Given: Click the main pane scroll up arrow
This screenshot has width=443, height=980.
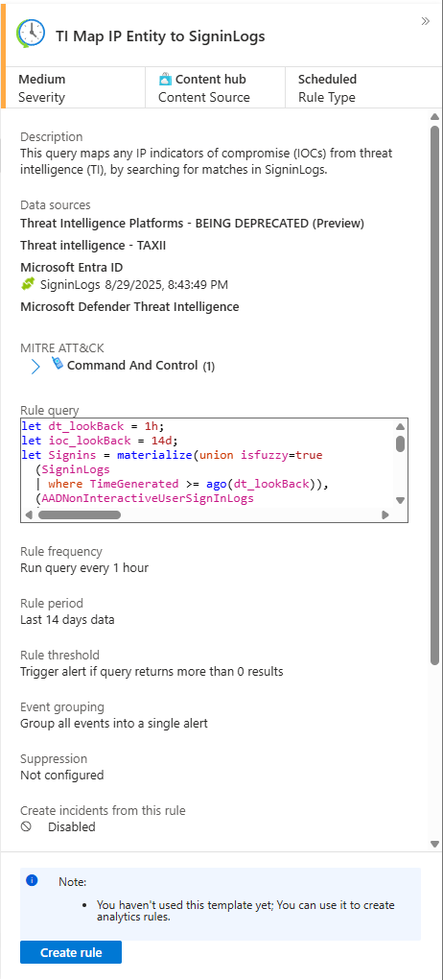Looking at the screenshot, I should pyautogui.click(x=435, y=116).
